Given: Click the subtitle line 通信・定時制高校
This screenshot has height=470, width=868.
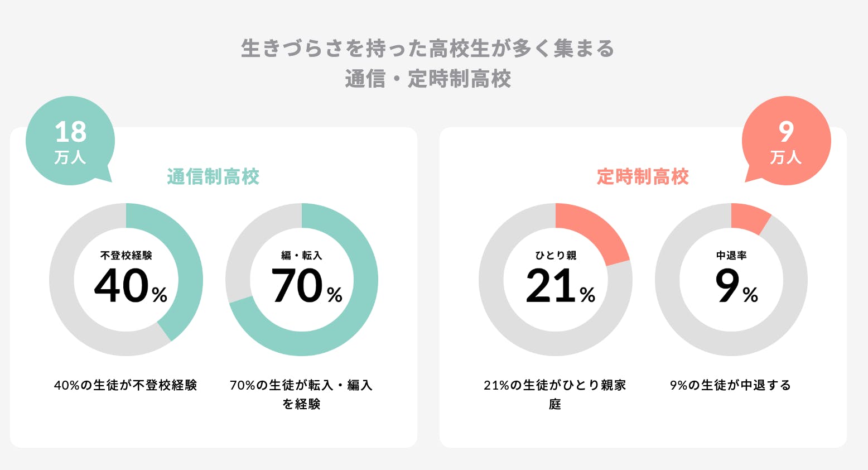Looking at the screenshot, I should tap(427, 79).
